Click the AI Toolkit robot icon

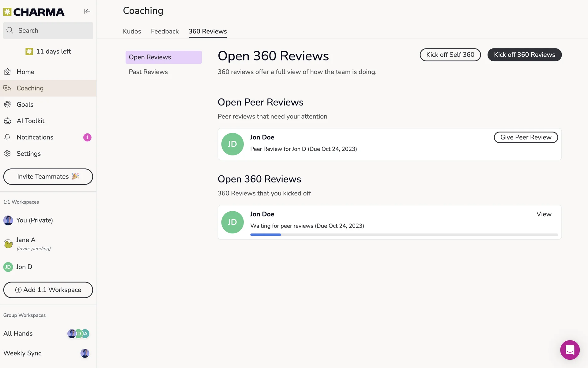pos(8,121)
